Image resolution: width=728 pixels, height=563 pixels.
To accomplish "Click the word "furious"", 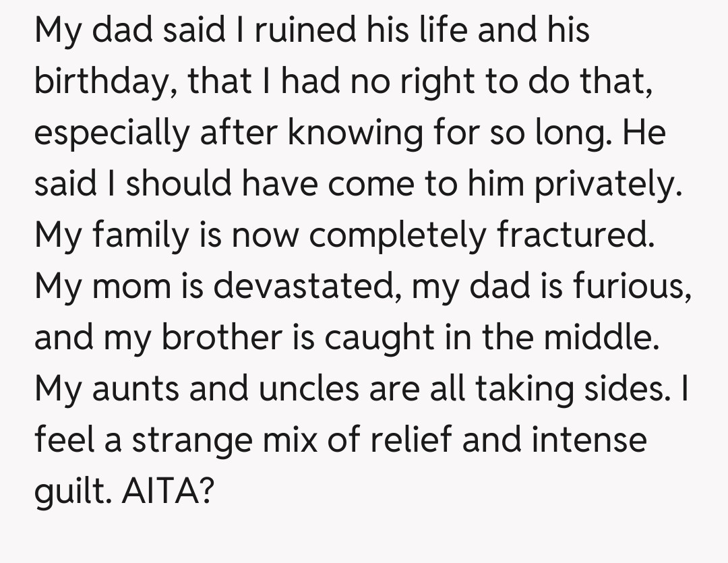I will point(632,286).
